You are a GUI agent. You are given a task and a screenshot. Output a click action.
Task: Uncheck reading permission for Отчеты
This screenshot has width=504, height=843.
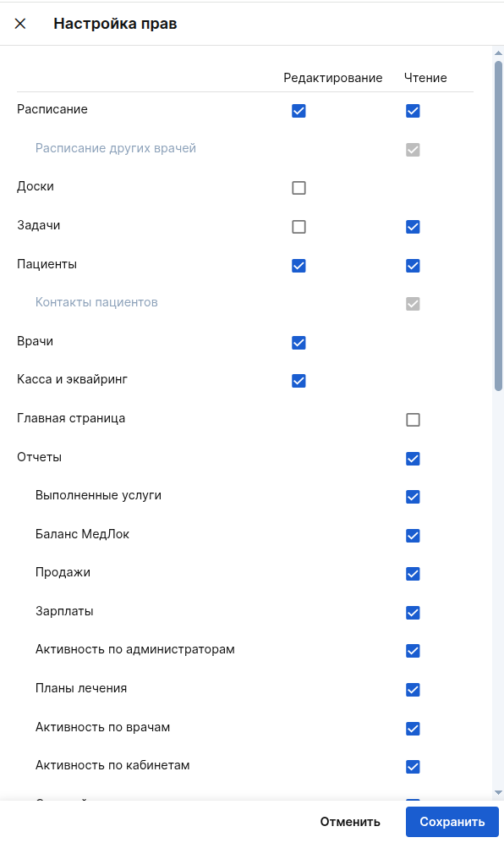point(413,458)
